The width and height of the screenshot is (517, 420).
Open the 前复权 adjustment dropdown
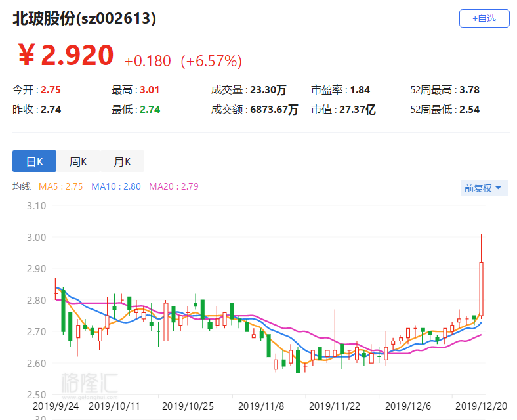point(484,188)
